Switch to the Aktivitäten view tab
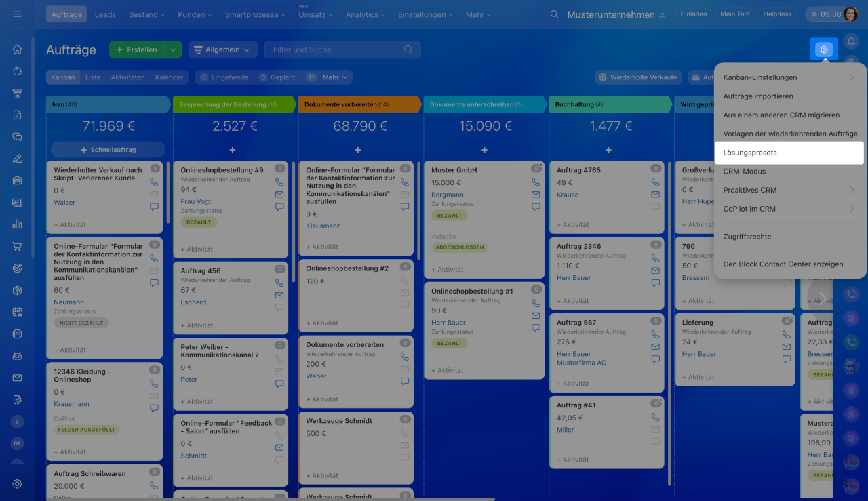868x501 pixels. coord(128,77)
